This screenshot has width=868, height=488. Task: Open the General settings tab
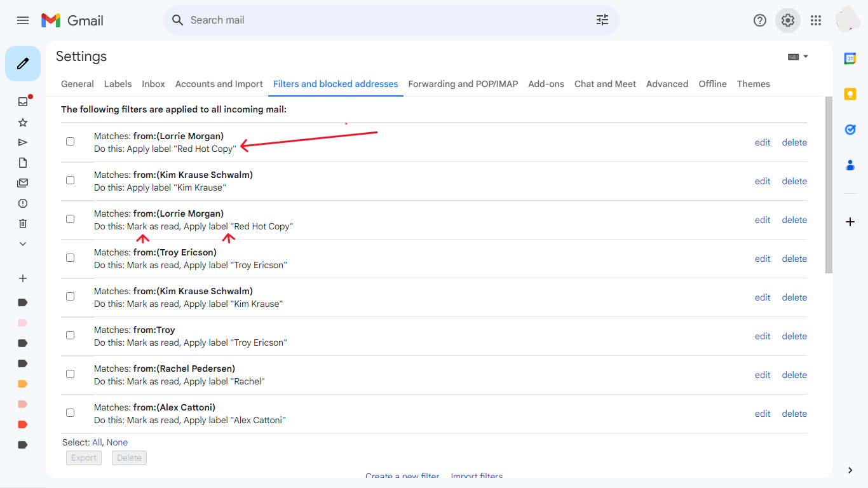point(77,84)
